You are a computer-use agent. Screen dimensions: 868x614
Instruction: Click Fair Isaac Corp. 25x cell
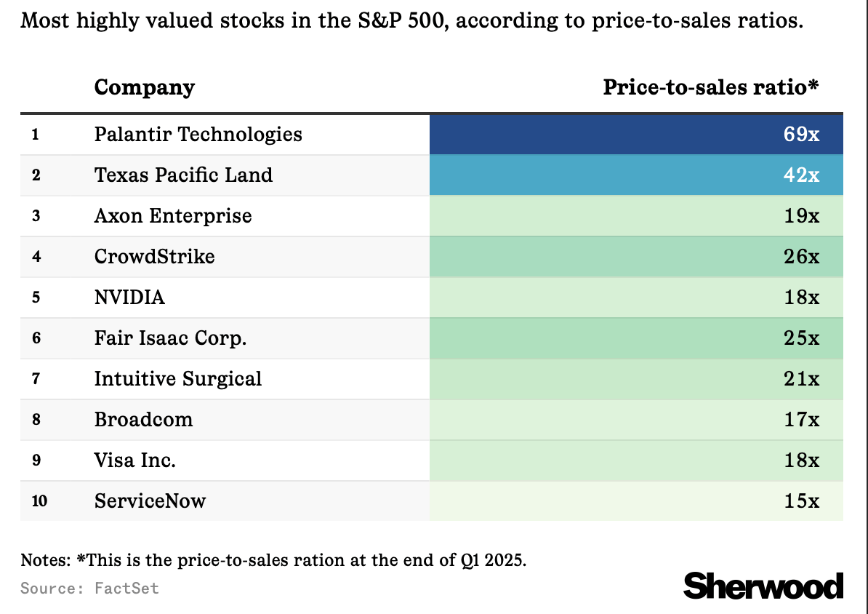636,338
